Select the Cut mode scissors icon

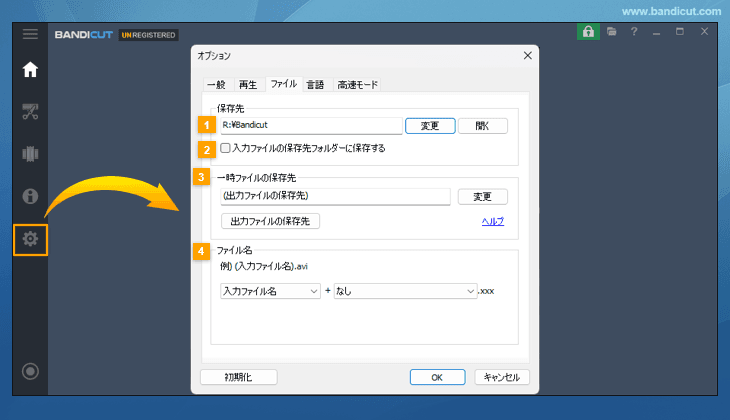click(30, 111)
